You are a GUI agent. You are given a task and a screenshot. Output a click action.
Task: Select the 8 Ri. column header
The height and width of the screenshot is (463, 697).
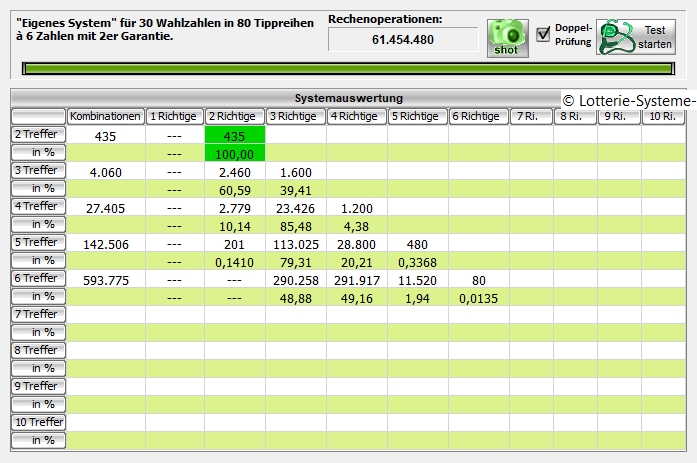pyautogui.click(x=575, y=116)
